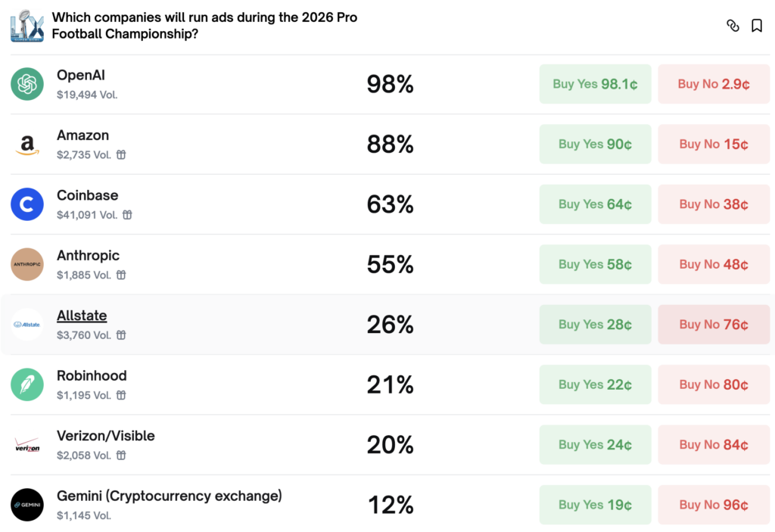This screenshot has height=532, width=775.
Task: Click the copy link icon
Action: (x=733, y=26)
